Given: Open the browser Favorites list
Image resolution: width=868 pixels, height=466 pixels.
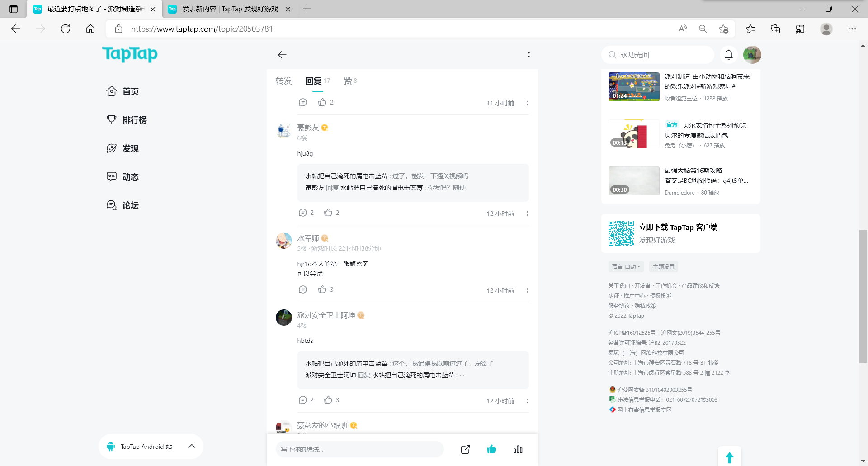Looking at the screenshot, I should [x=750, y=29].
